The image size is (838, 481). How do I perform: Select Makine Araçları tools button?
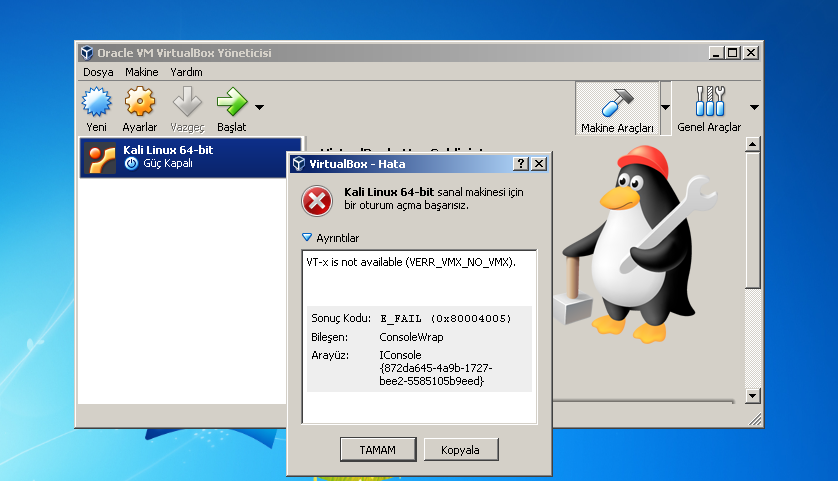(617, 108)
